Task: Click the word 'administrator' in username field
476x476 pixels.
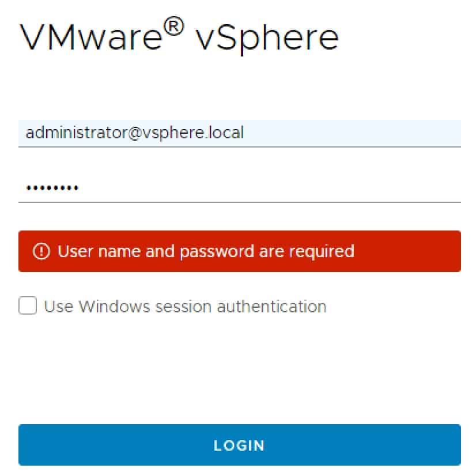Action: pyautogui.click(x=77, y=133)
